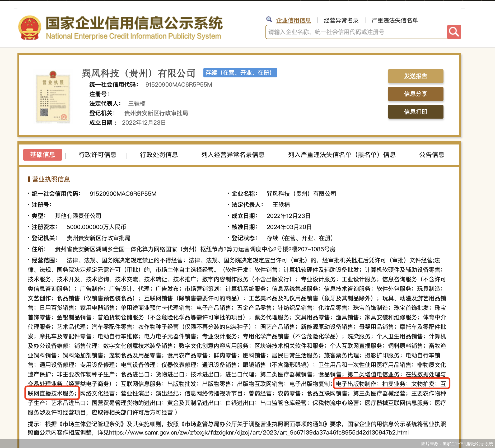Viewport: 495px width, 448px height.
Task: Select the small search icon beside 企业信用信息
Action: [x=269, y=20]
